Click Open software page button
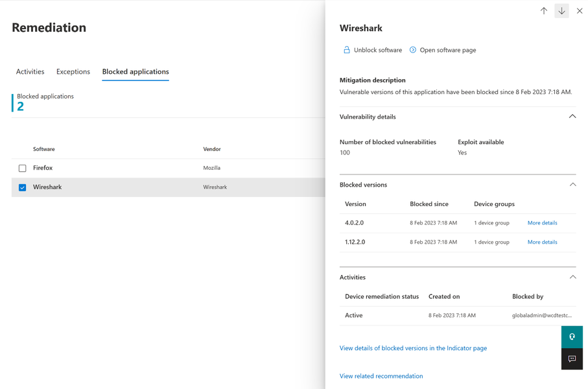 pyautogui.click(x=443, y=50)
